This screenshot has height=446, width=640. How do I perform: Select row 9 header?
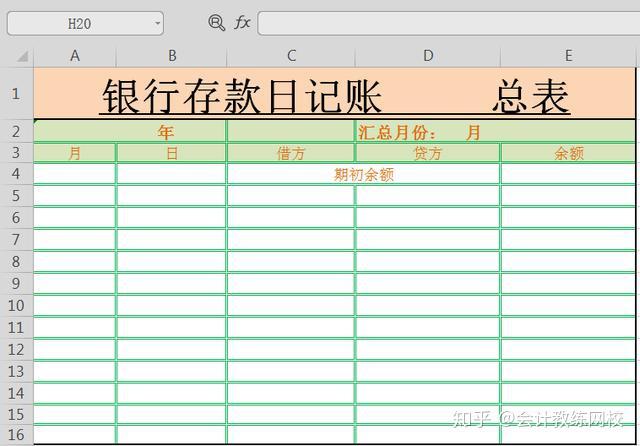pos(16,284)
